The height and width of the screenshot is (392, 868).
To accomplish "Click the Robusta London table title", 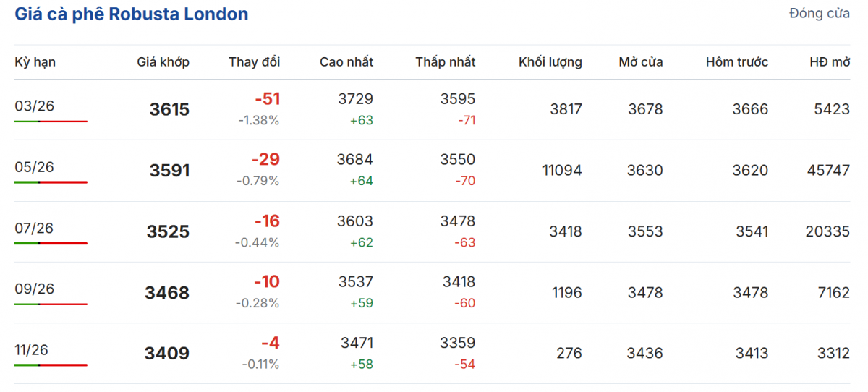I will [132, 14].
